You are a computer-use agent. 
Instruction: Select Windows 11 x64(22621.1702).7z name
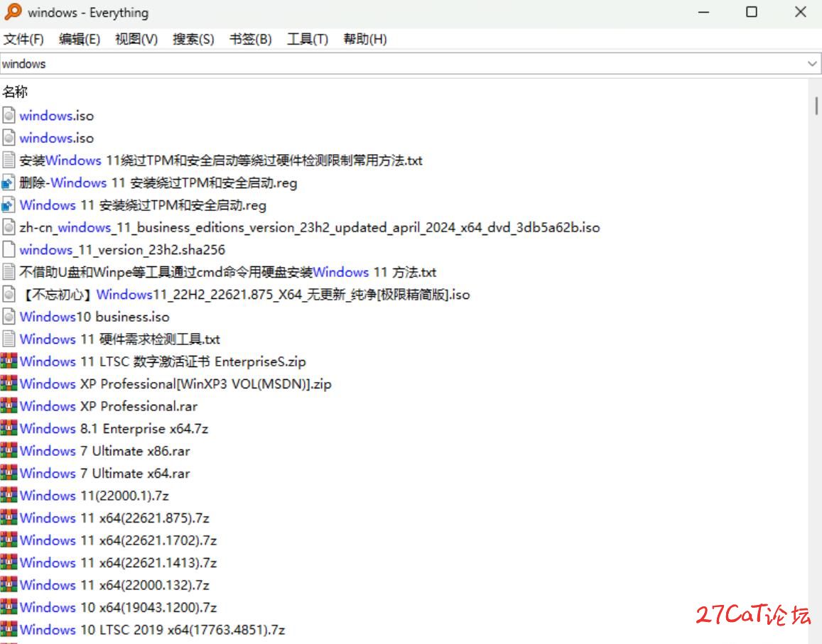(x=118, y=540)
